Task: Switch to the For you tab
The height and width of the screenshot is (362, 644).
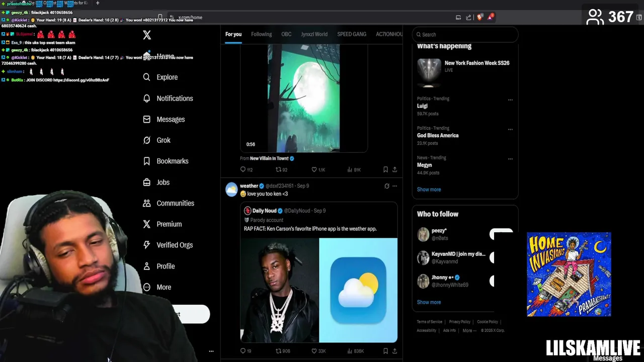Action: [233, 34]
